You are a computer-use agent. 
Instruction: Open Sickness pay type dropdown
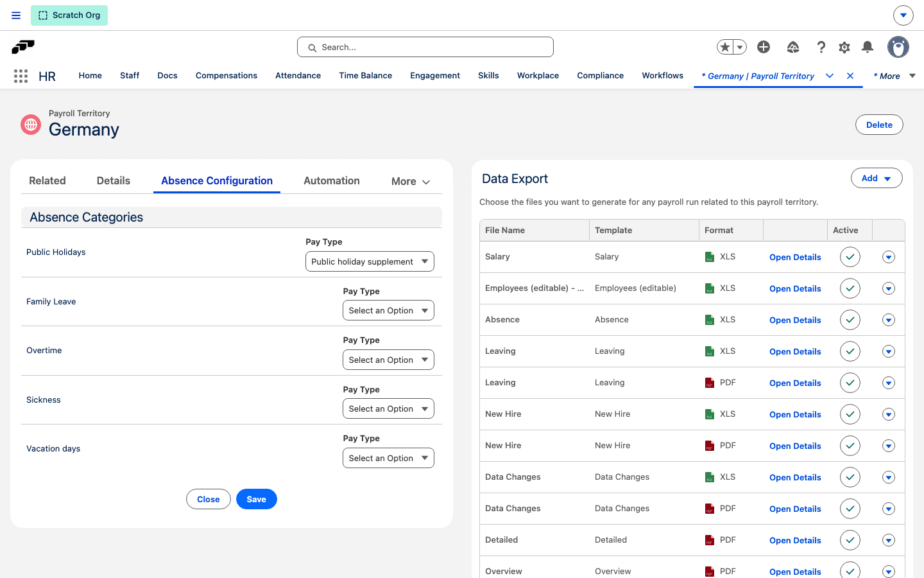pyautogui.click(x=388, y=408)
